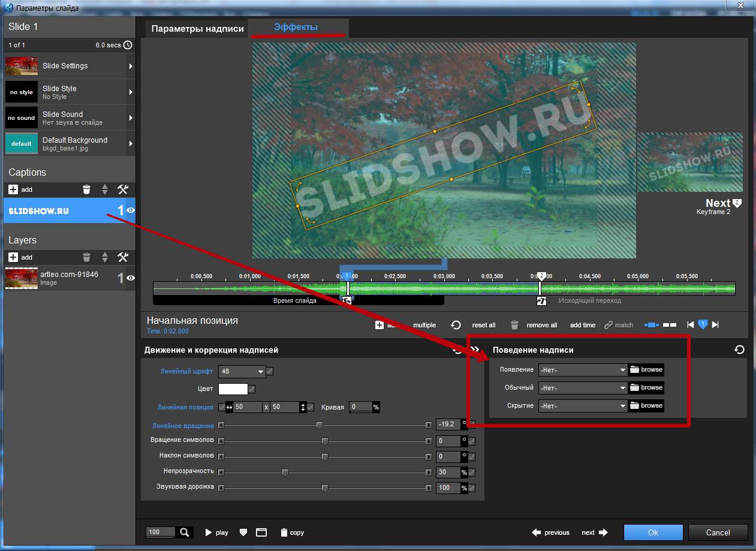756x551 pixels.
Task: Click the remove all keyframes trash icon
Action: (514, 325)
